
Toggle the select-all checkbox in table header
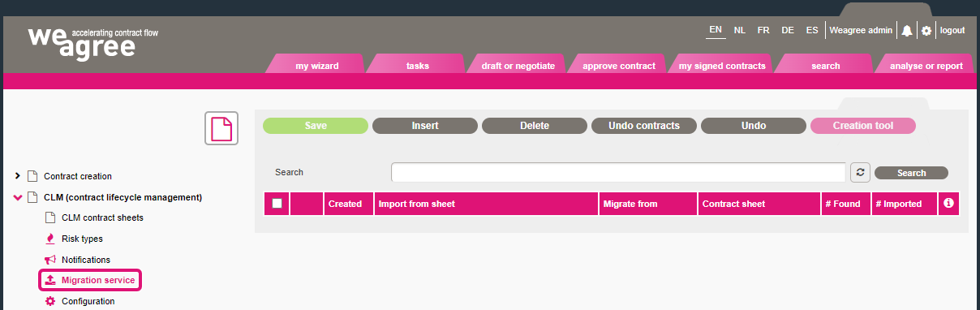pyautogui.click(x=277, y=204)
